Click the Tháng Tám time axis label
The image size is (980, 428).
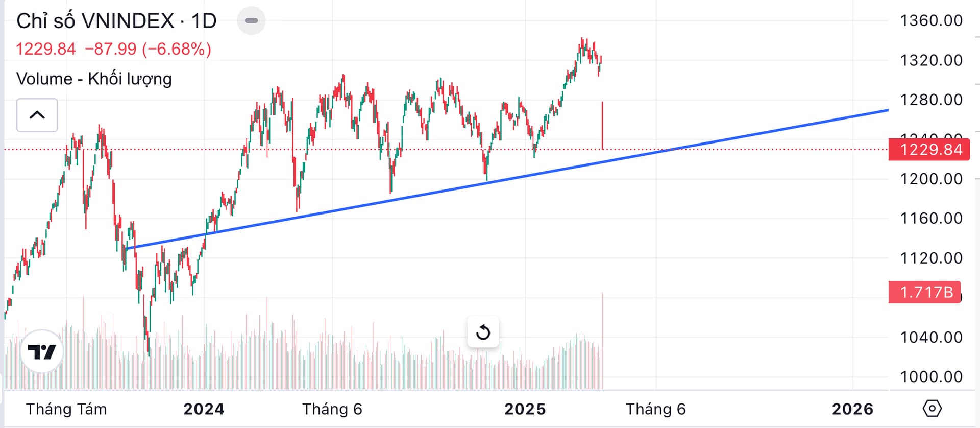coord(66,409)
